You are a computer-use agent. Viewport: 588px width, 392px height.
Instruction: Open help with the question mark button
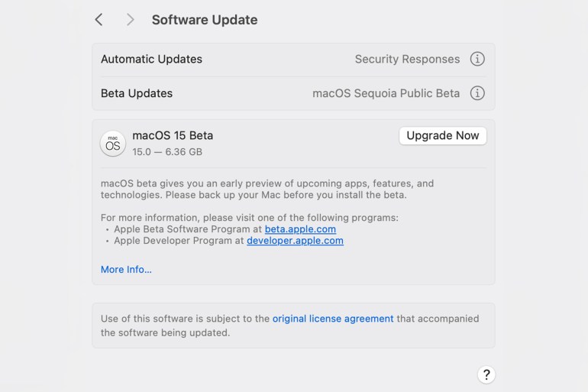486,374
